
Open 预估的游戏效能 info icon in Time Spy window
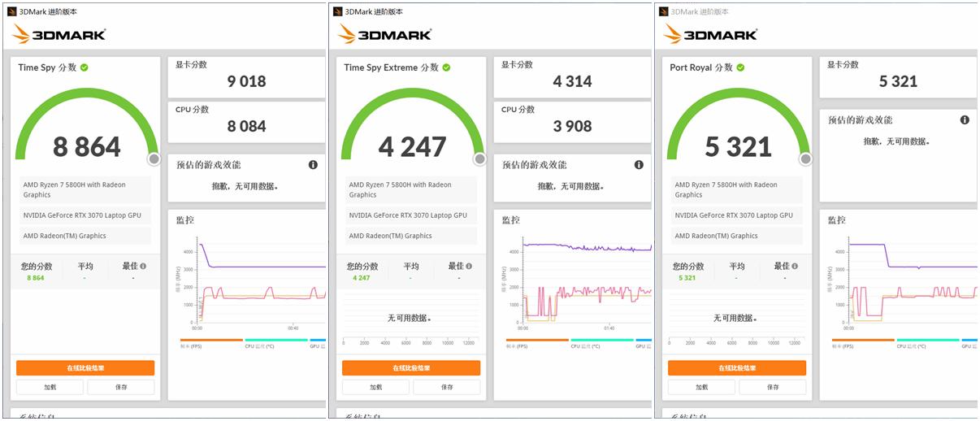click(x=313, y=165)
